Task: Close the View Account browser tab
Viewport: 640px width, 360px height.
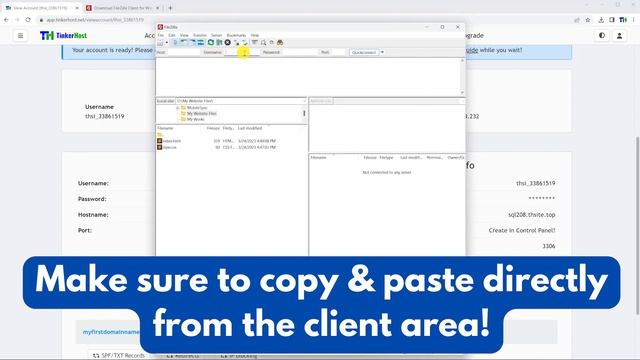Action: [77, 8]
